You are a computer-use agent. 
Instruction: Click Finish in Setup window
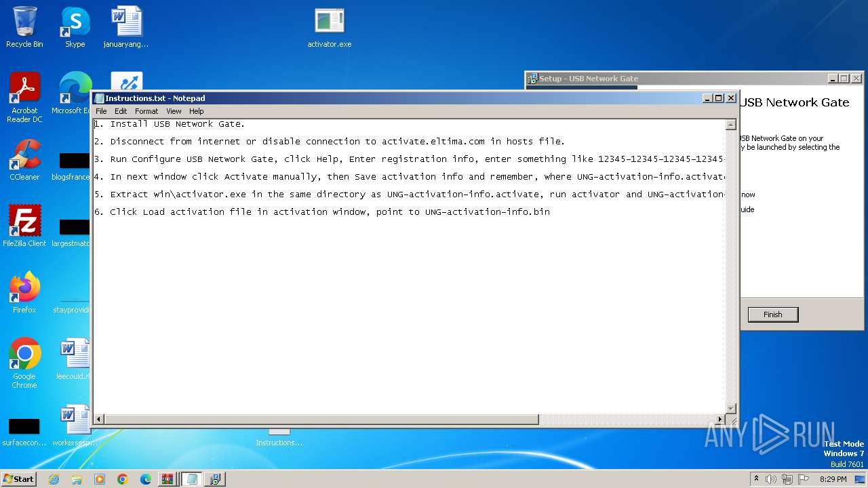(772, 314)
